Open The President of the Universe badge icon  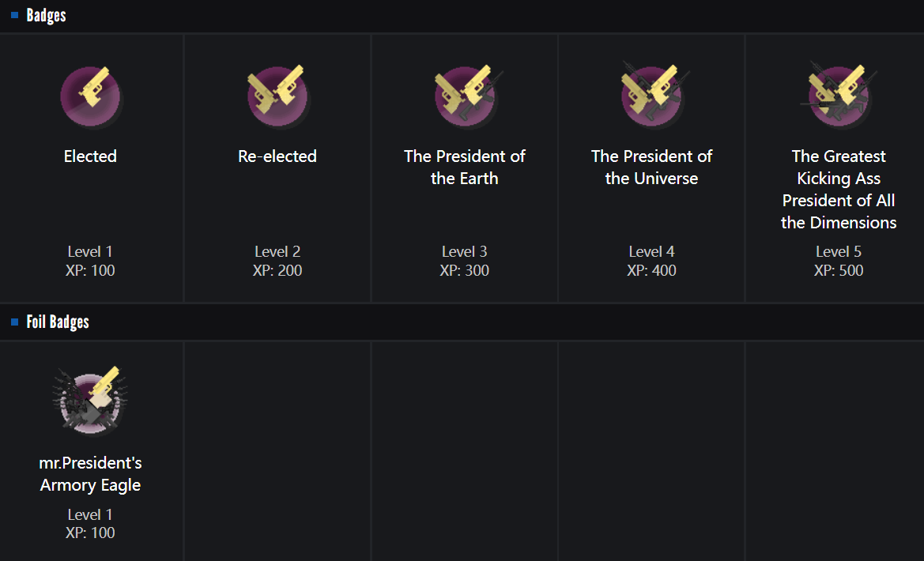pyautogui.click(x=652, y=96)
